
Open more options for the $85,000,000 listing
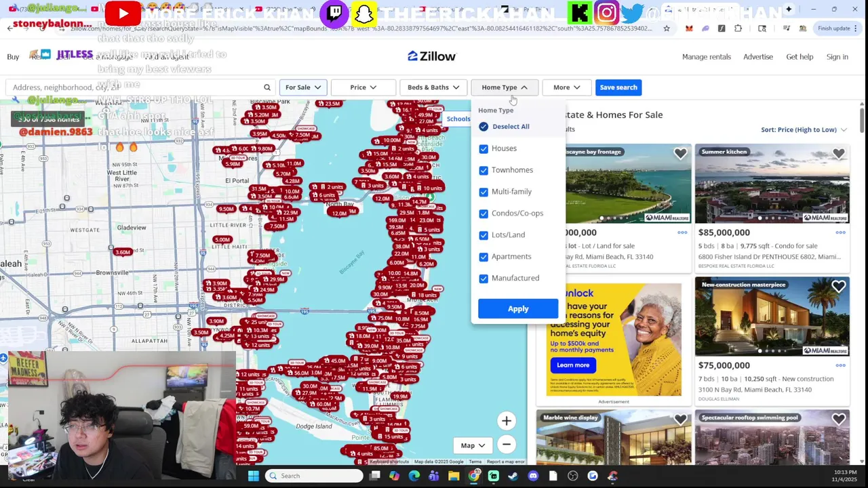pyautogui.click(x=840, y=232)
